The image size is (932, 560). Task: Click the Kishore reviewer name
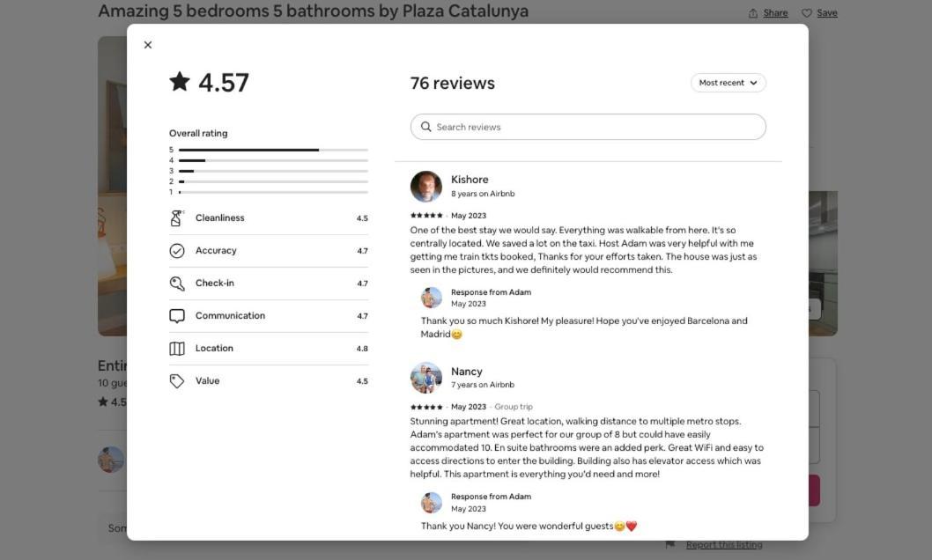pos(470,180)
